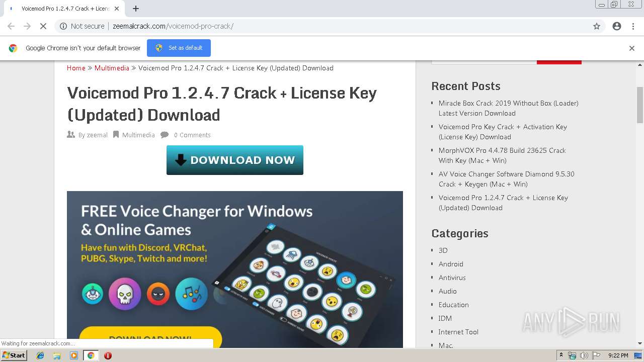Click the Chrome taskbar icon
This screenshot has width=644, height=362.
pos(91,355)
